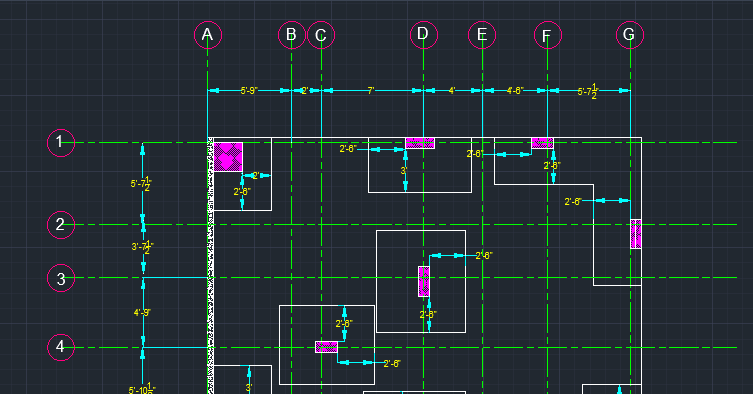Pick the 4'-6" dimension between E and F
Screen dimensions: 753x394
click(515, 91)
